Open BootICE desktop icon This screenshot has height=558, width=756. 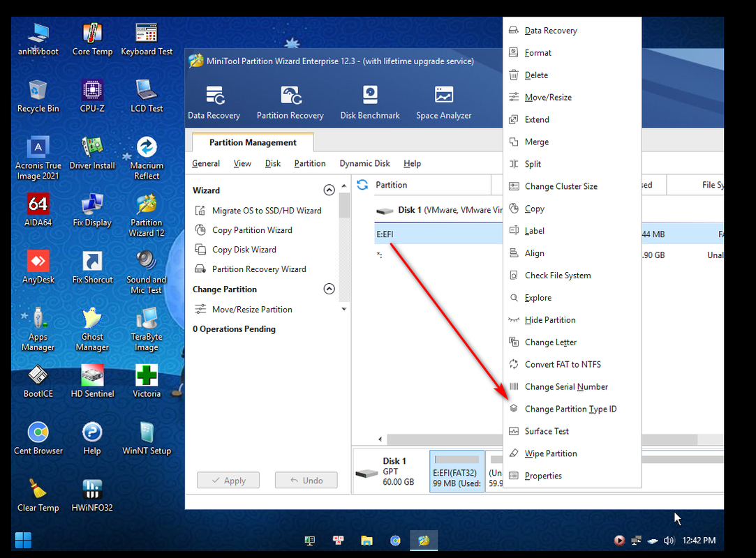pos(38,382)
